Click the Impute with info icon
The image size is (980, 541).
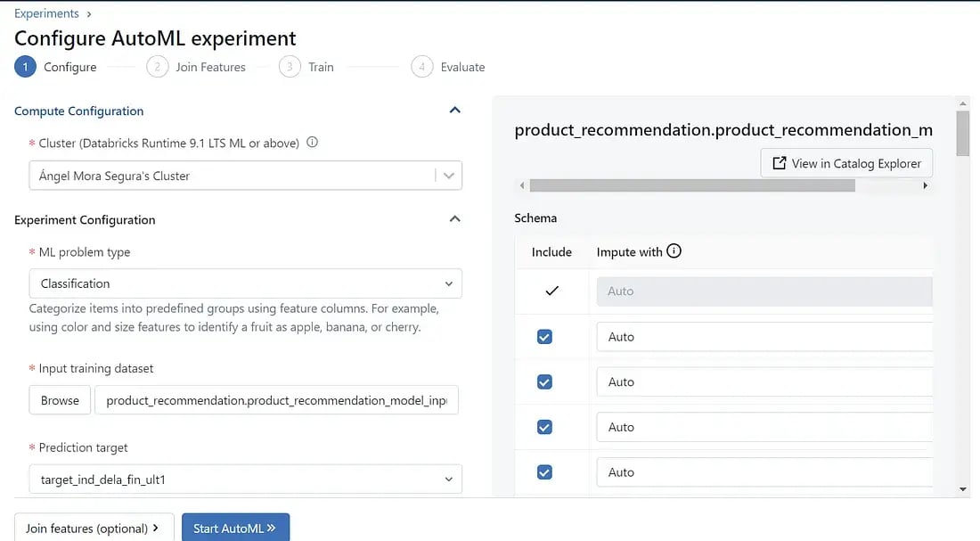[x=674, y=251]
